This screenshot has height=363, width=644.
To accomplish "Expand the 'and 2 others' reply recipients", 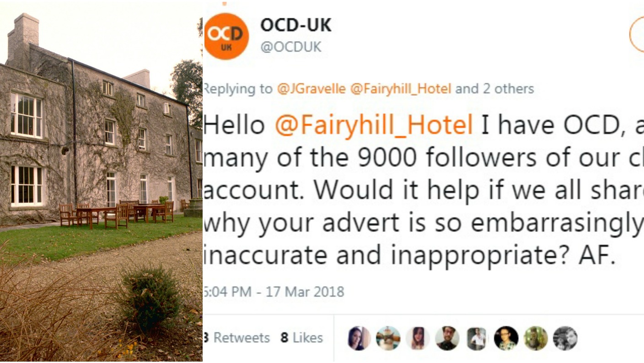I will click(x=494, y=89).
